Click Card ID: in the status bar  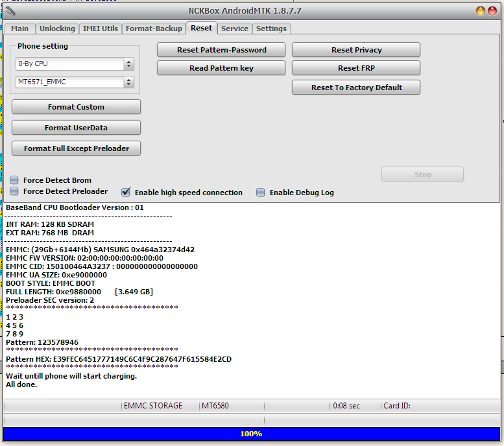click(x=397, y=406)
